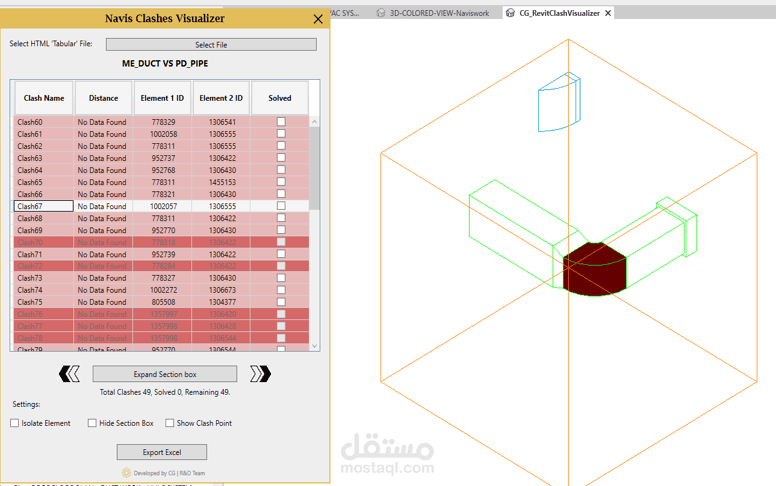Go to previous clash with left double-arrow
Screen dimensions: 776x486
69,374
